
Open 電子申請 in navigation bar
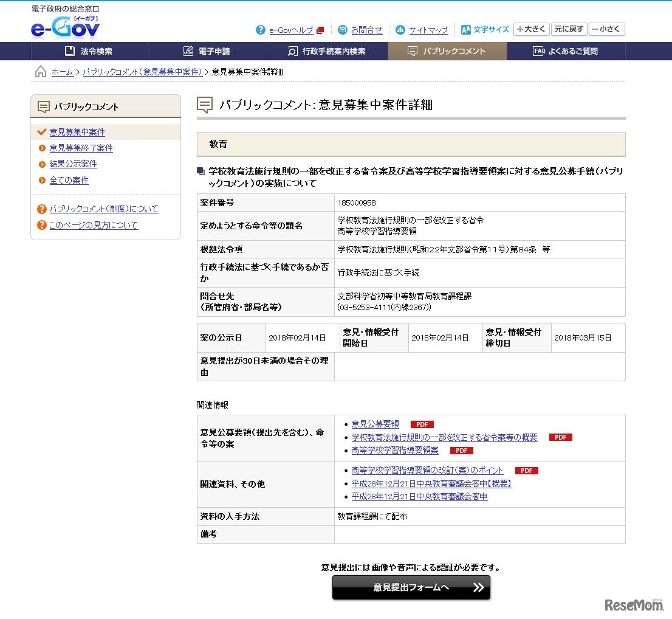209,51
